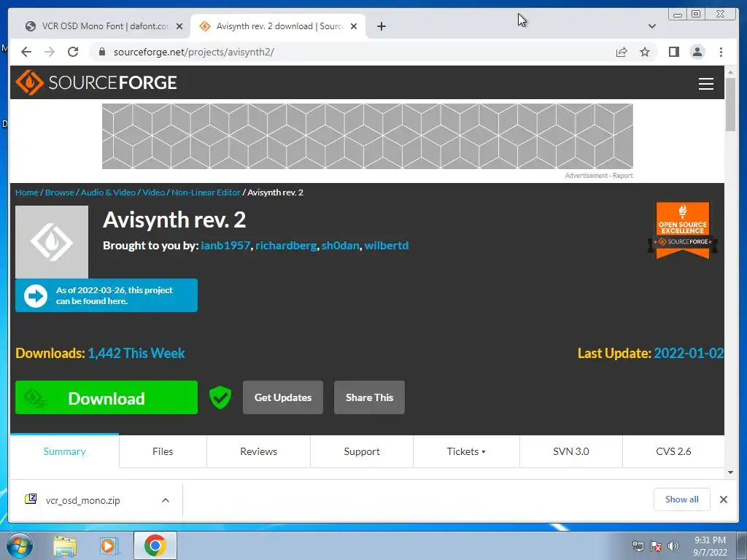Expand the tab search chevron
The height and width of the screenshot is (560, 747).
pyautogui.click(x=651, y=26)
